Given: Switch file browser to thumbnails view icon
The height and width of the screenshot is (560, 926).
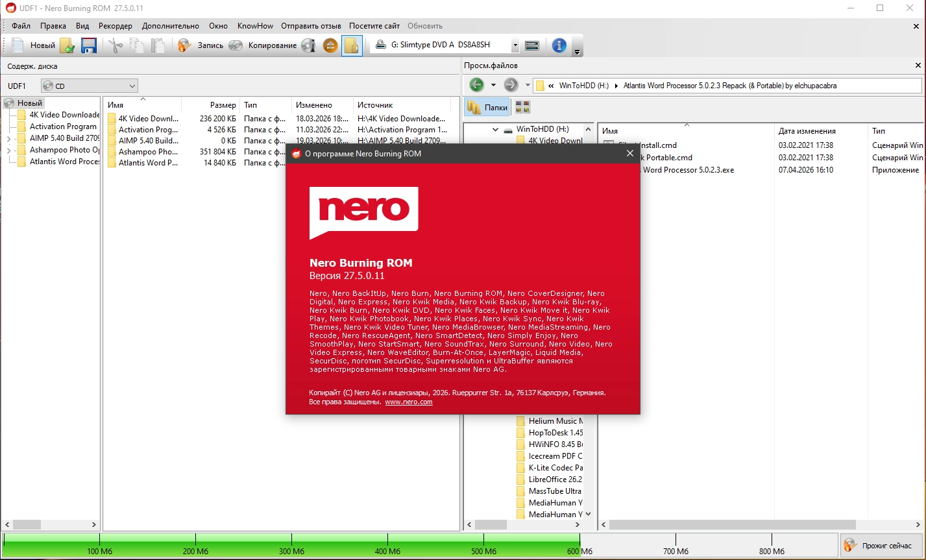Looking at the screenshot, I should coord(522,107).
